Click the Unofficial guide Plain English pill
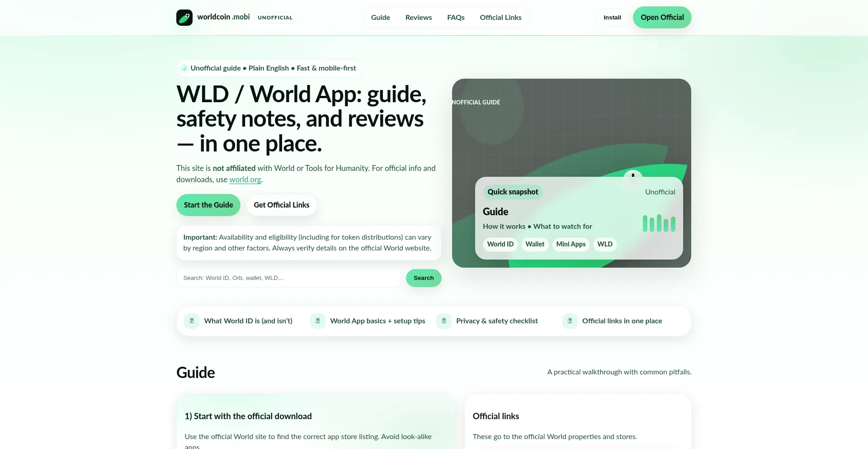Image resolution: width=868 pixels, height=449 pixels. point(269,68)
